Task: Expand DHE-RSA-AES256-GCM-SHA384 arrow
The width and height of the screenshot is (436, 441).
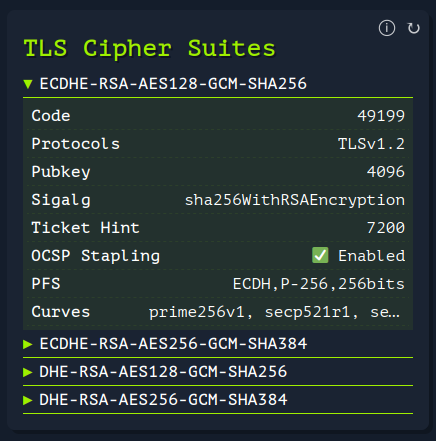Action: [x=28, y=400]
